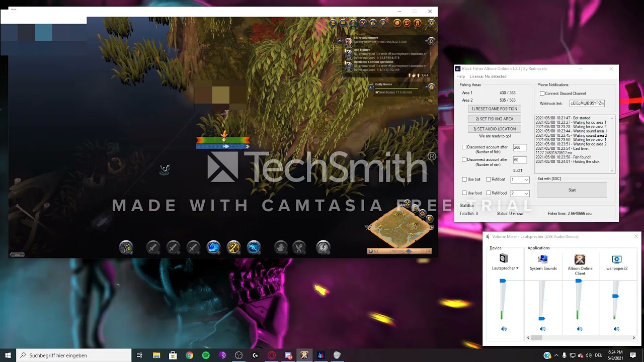Screen dimensions: 644x362
Task: Enable Disconnect account after number of fish
Action: [464, 147]
